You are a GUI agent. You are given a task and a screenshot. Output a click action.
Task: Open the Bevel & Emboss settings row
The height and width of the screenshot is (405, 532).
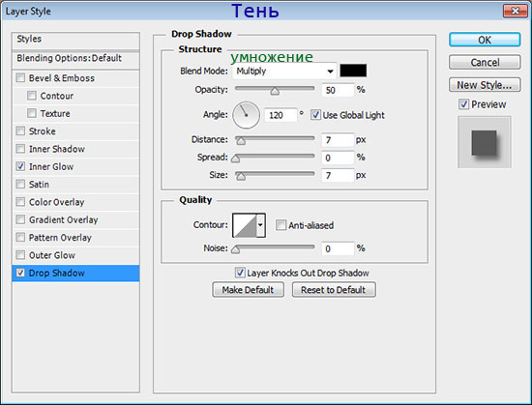pos(75,78)
